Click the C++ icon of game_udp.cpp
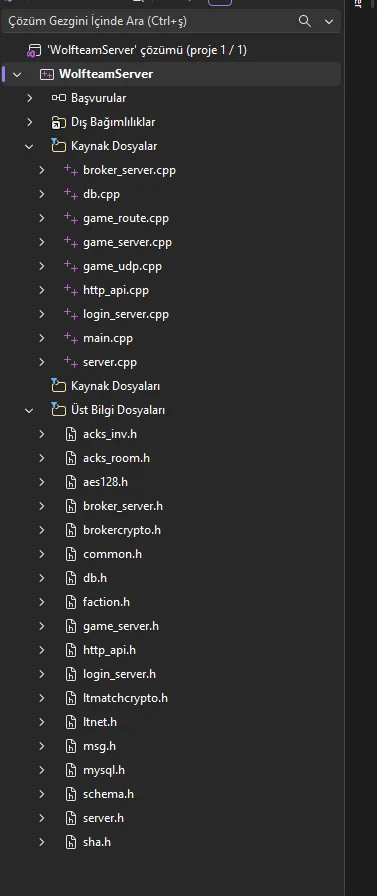 71,266
